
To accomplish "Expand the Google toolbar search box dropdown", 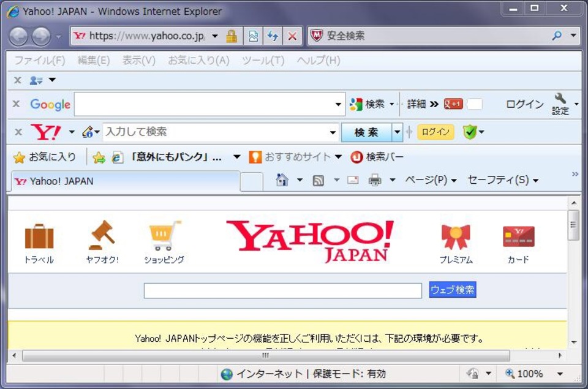I will click(x=338, y=104).
